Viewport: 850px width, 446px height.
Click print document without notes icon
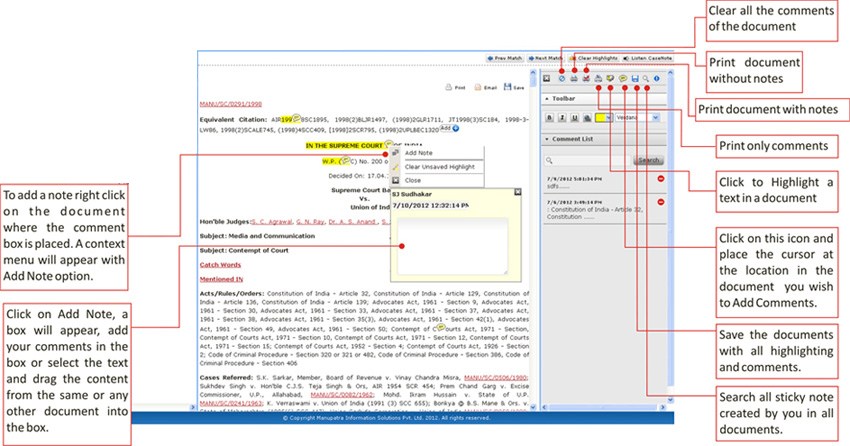574,79
